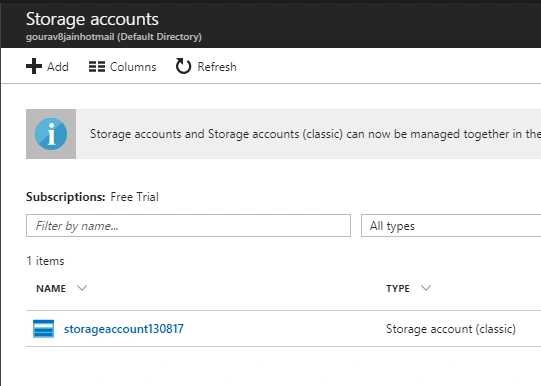
Task: Open the storage accounts info banner message
Action: pyautogui.click(x=315, y=134)
